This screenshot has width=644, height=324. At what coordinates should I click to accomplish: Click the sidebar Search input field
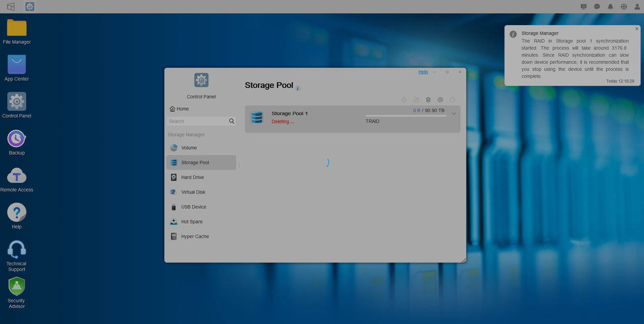[197, 121]
